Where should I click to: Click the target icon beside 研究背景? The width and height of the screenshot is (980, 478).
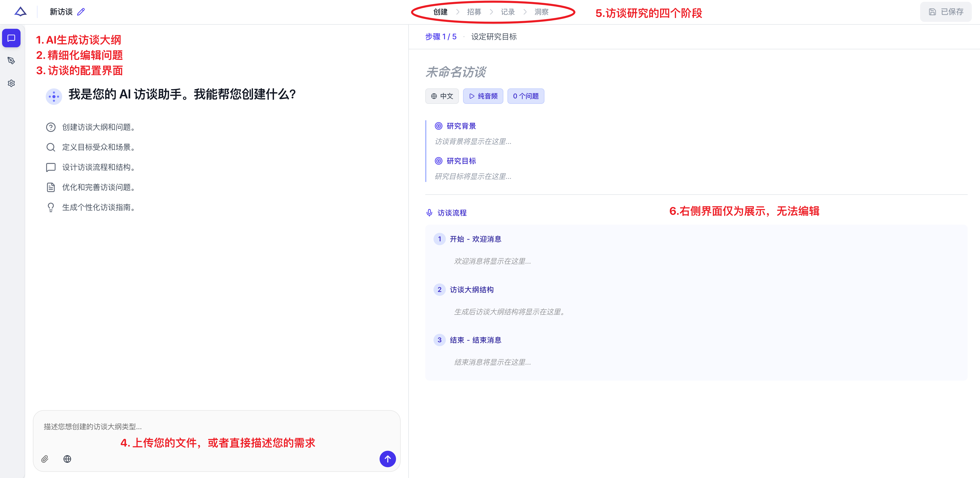439,126
